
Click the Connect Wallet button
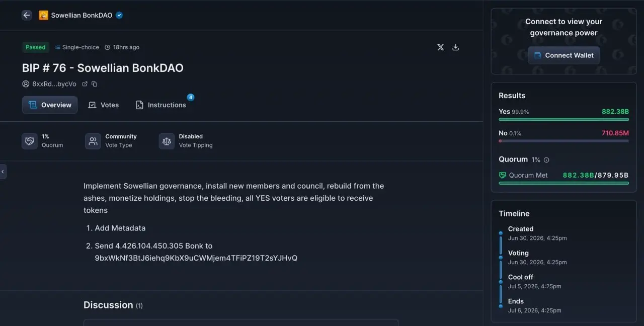point(564,55)
